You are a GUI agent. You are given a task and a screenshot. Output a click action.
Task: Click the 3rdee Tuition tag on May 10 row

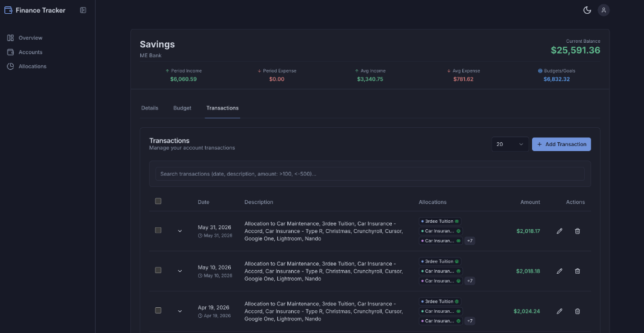coord(440,261)
